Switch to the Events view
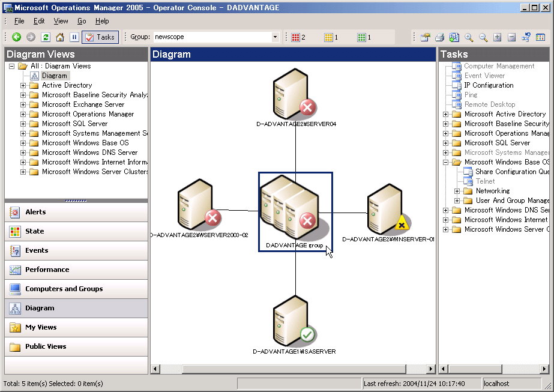554x392 pixels. click(x=76, y=250)
